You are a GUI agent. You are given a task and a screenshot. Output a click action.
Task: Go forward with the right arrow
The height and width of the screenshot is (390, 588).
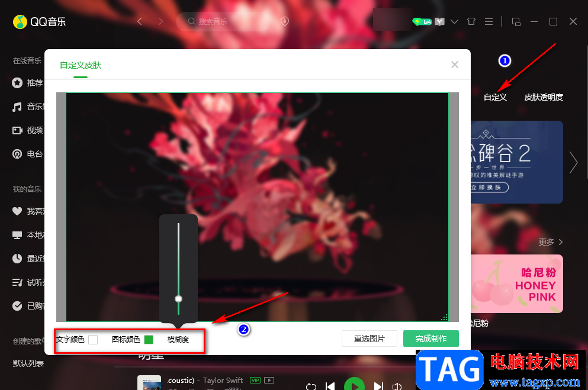160,21
